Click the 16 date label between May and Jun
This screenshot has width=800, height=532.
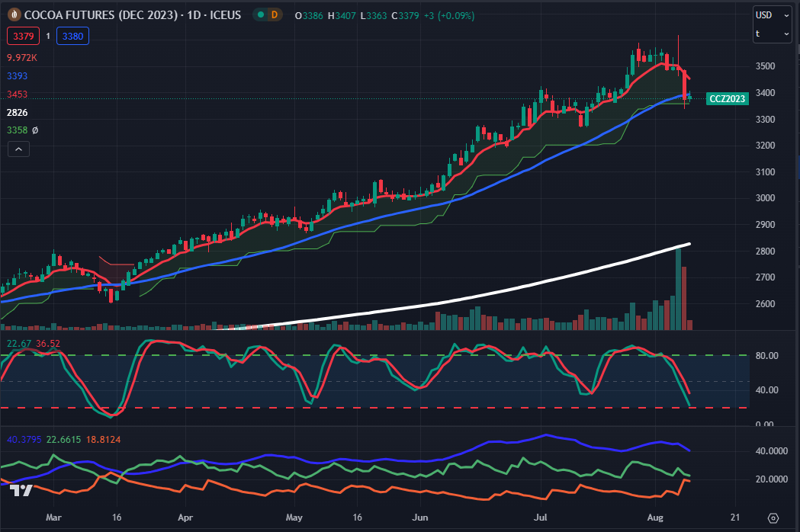tap(357, 518)
